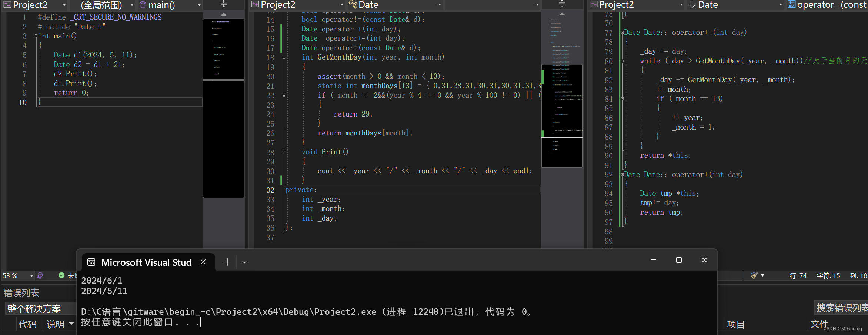Click the 列: 18 column indicator
Viewport: 868px width, 335px height.
(858, 276)
